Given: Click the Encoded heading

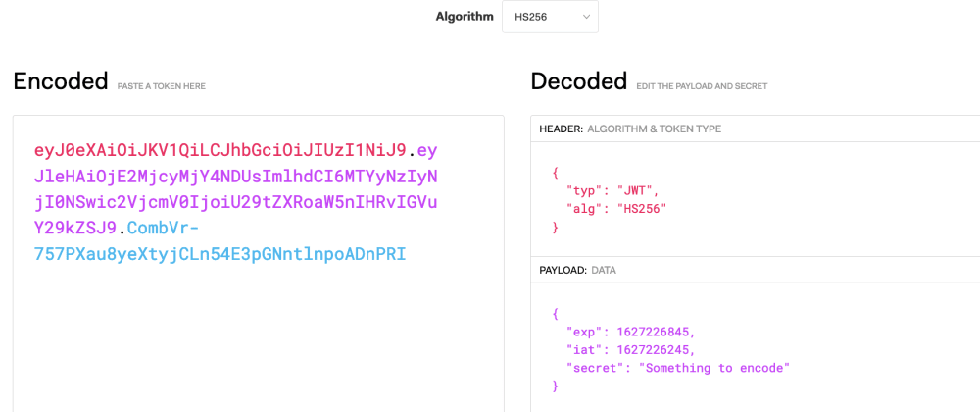Looking at the screenshot, I should click(x=61, y=81).
